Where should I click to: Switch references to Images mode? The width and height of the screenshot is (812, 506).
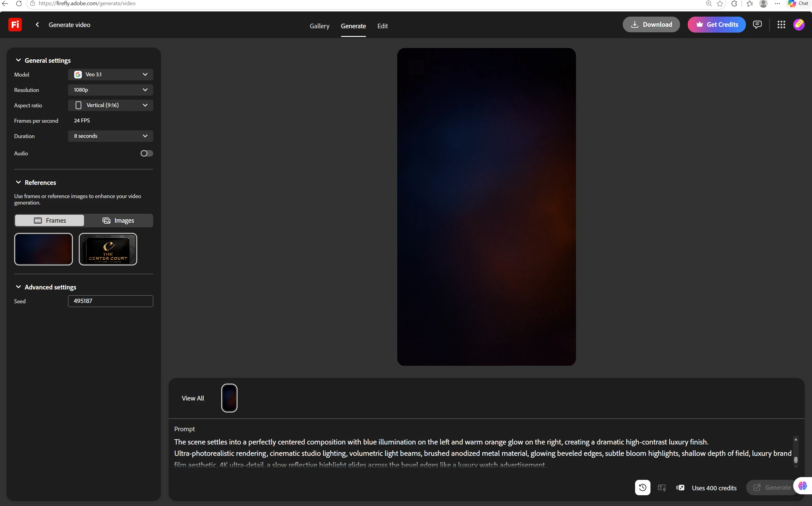(x=118, y=221)
